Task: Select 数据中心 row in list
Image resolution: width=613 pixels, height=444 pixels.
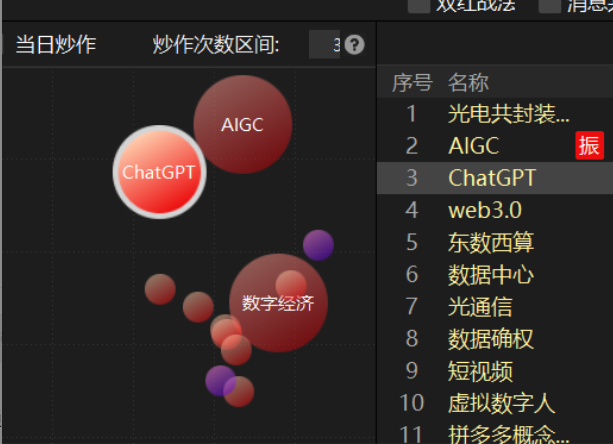Action: pyautogui.click(x=495, y=274)
